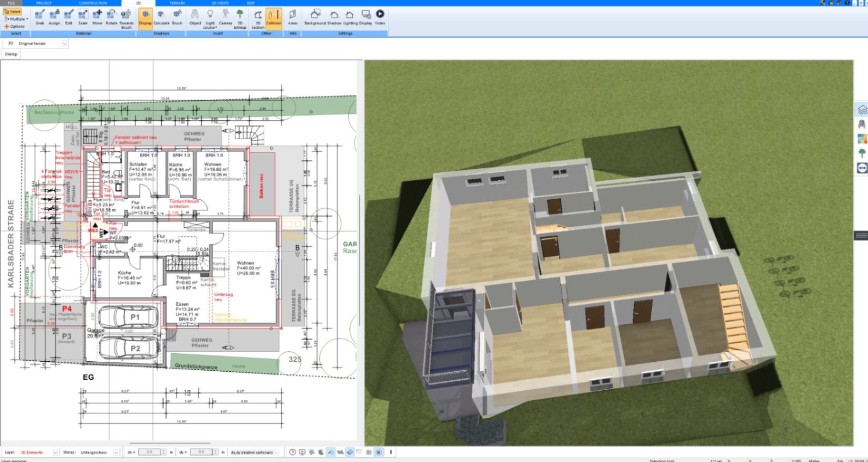Screen dimensions: 868x462
Task: Click the clock icon in bottom bar
Action: tap(292, 453)
